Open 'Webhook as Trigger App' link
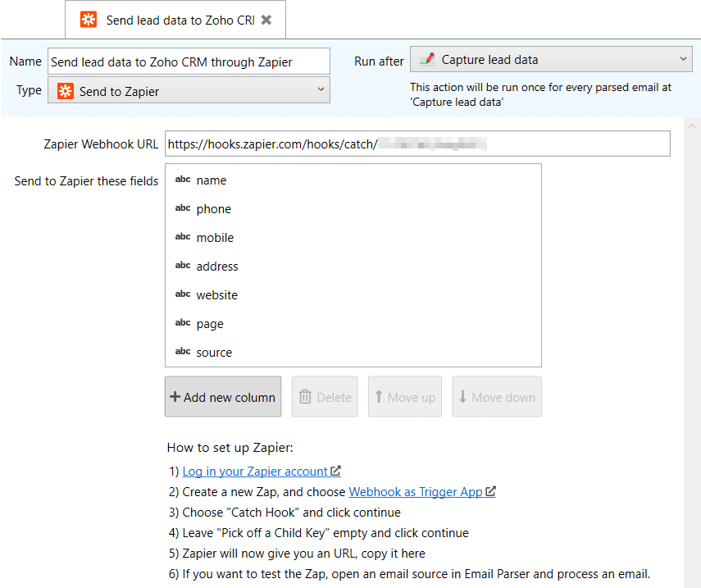The width and height of the screenshot is (701, 588). click(x=422, y=492)
